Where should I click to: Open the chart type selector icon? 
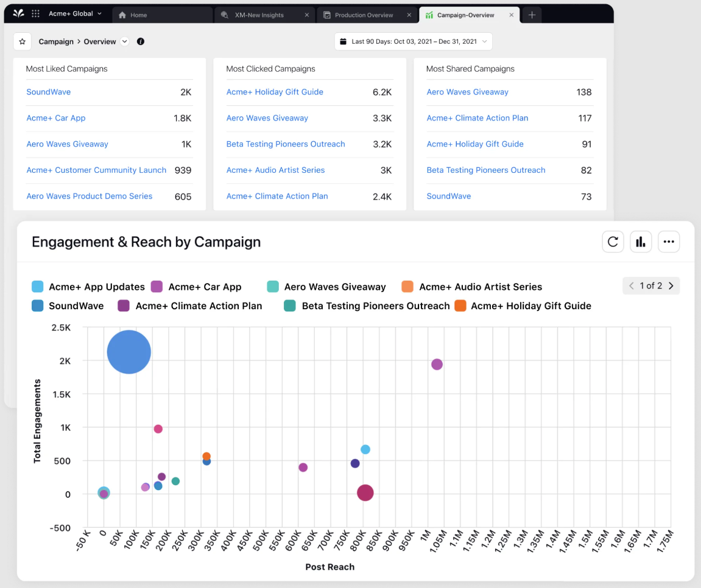click(641, 242)
